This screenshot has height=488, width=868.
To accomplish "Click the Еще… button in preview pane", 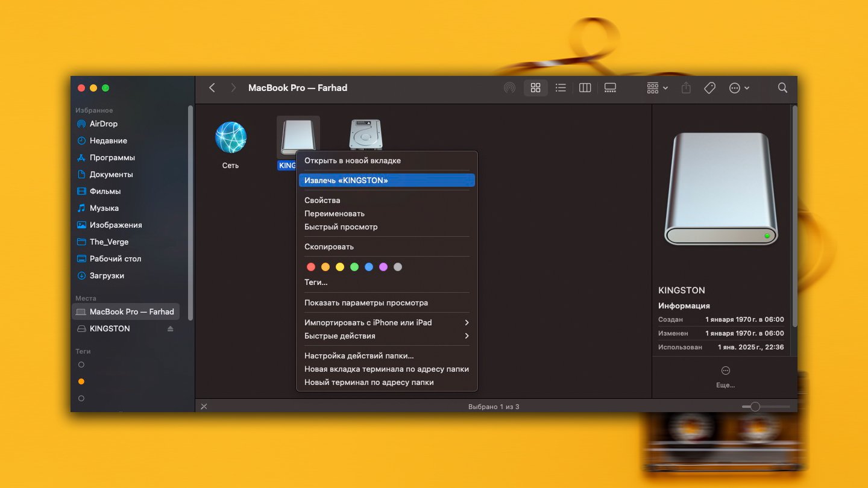I will [725, 377].
